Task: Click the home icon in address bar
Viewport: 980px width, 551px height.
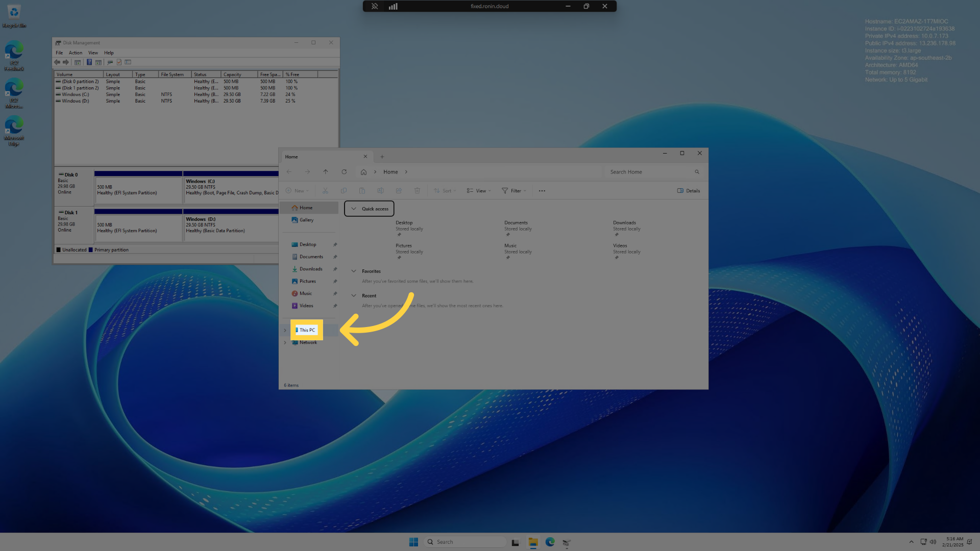Action: [363, 172]
